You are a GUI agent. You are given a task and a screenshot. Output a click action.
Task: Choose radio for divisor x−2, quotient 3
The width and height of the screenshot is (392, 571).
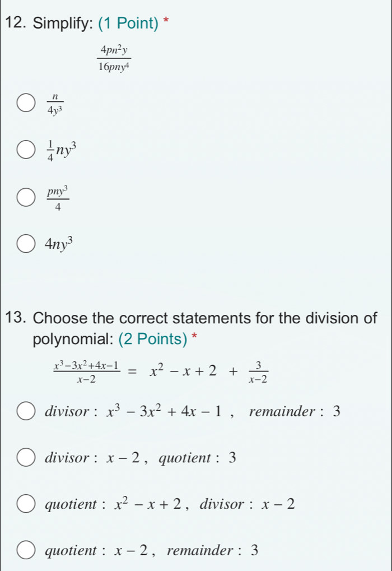pyautogui.click(x=26, y=458)
